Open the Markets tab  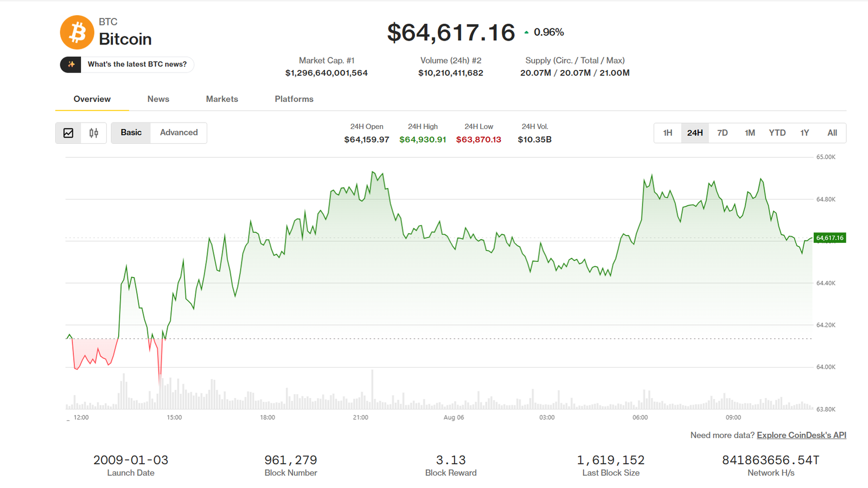[x=222, y=99]
